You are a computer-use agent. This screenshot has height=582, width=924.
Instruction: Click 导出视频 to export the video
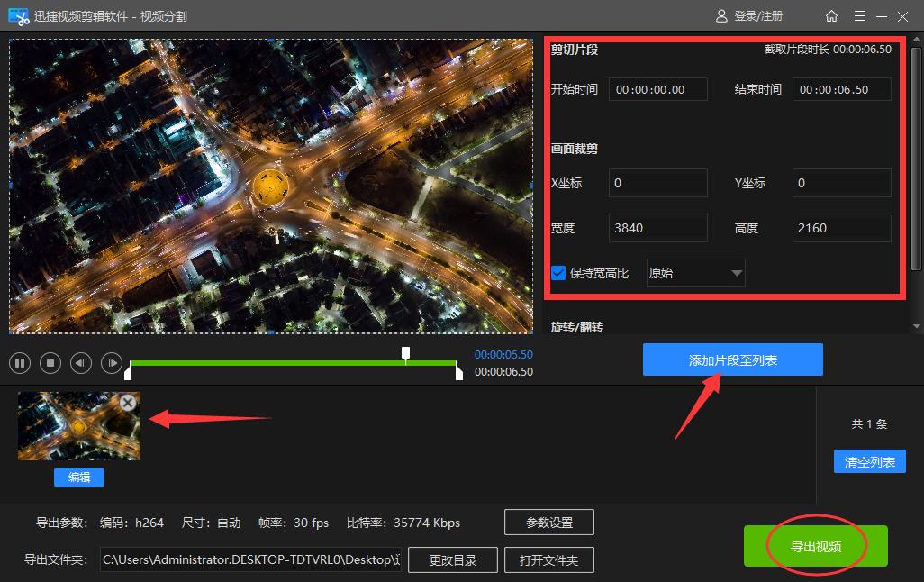814,545
